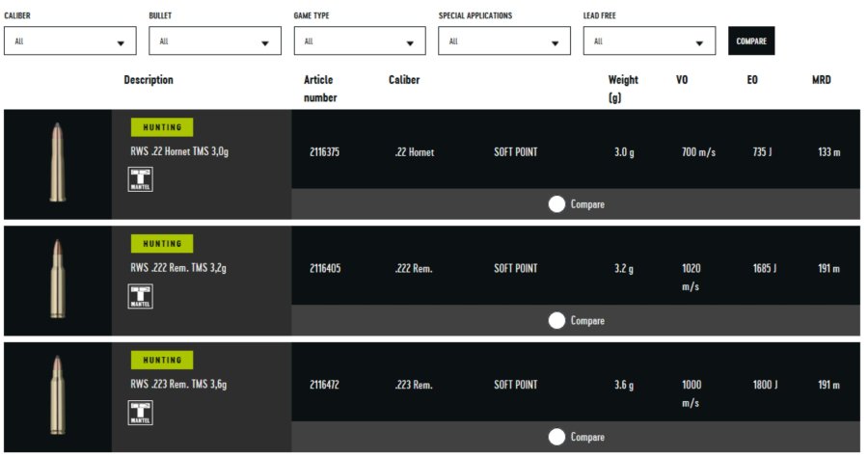Select article number 2116405
This screenshot has height=457, width=868.
click(325, 268)
